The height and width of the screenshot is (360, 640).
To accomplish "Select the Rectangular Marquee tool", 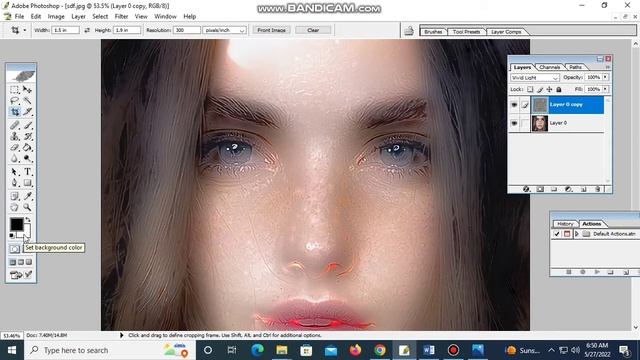I will (x=15, y=89).
